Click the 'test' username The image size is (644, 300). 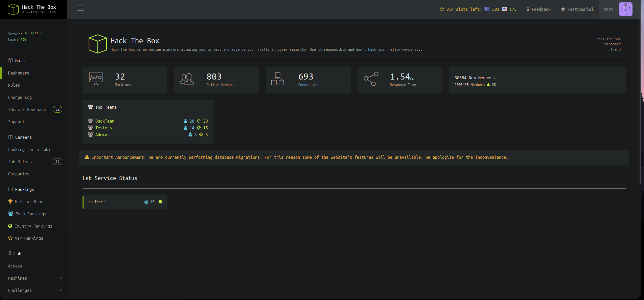[x=608, y=9]
